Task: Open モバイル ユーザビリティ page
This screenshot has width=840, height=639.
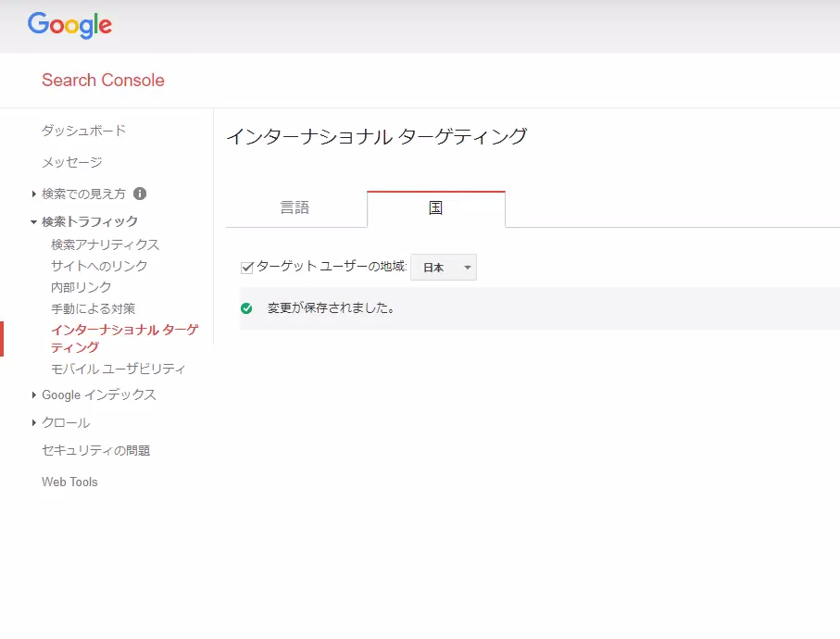Action: click(x=118, y=369)
